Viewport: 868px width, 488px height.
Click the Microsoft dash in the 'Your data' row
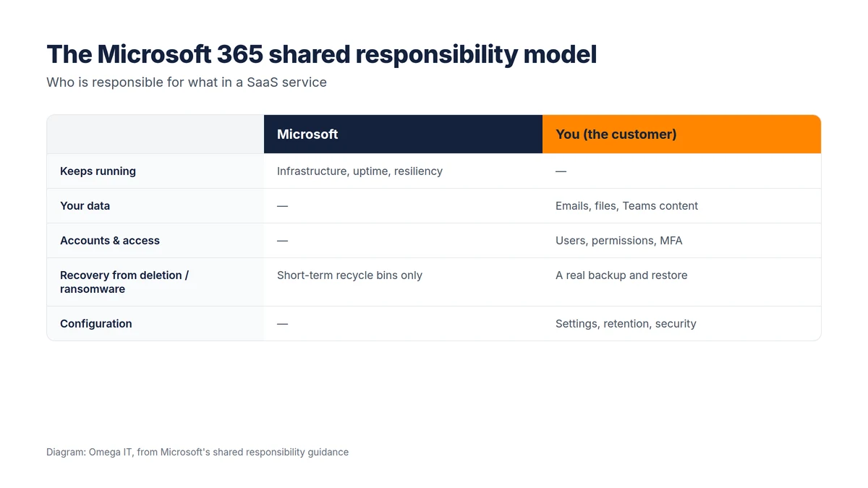tap(282, 206)
